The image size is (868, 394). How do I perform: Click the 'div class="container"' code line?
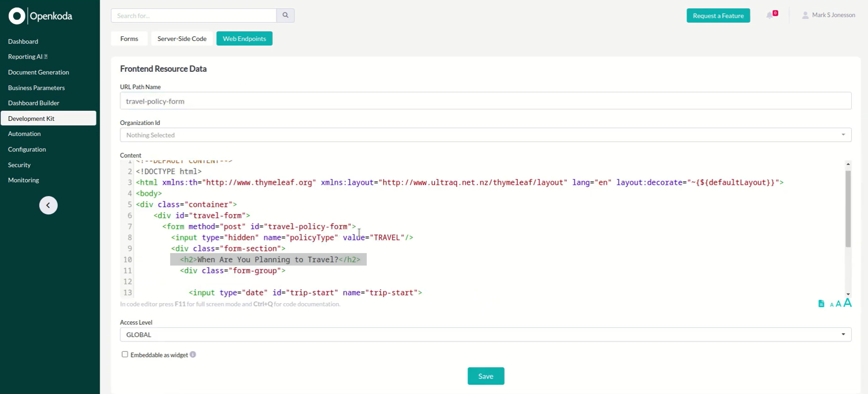186,204
